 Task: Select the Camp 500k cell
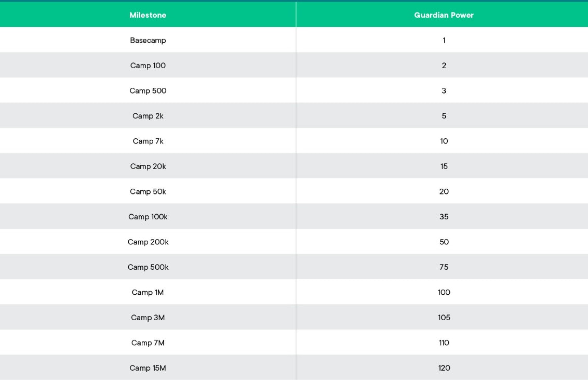click(148, 267)
